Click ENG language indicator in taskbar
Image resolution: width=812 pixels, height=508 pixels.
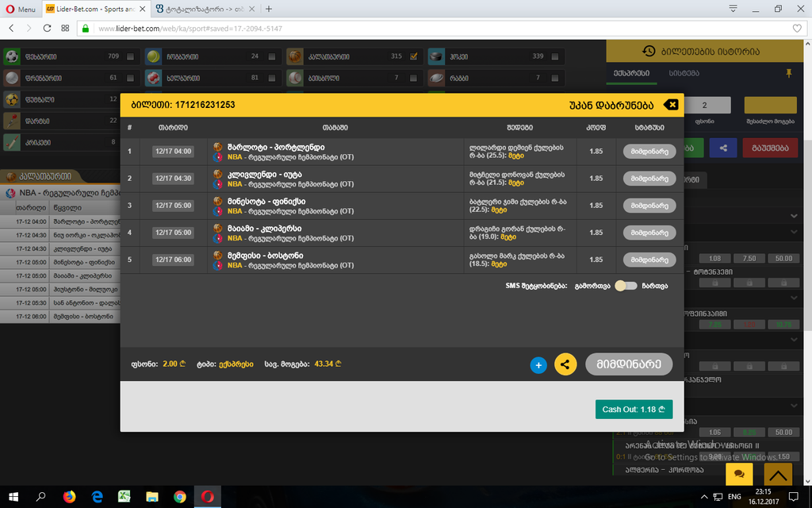pos(733,497)
